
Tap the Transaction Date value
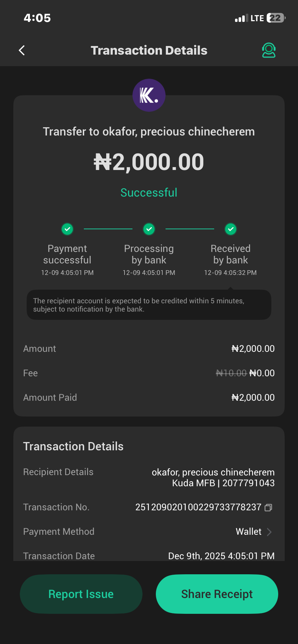(x=221, y=556)
